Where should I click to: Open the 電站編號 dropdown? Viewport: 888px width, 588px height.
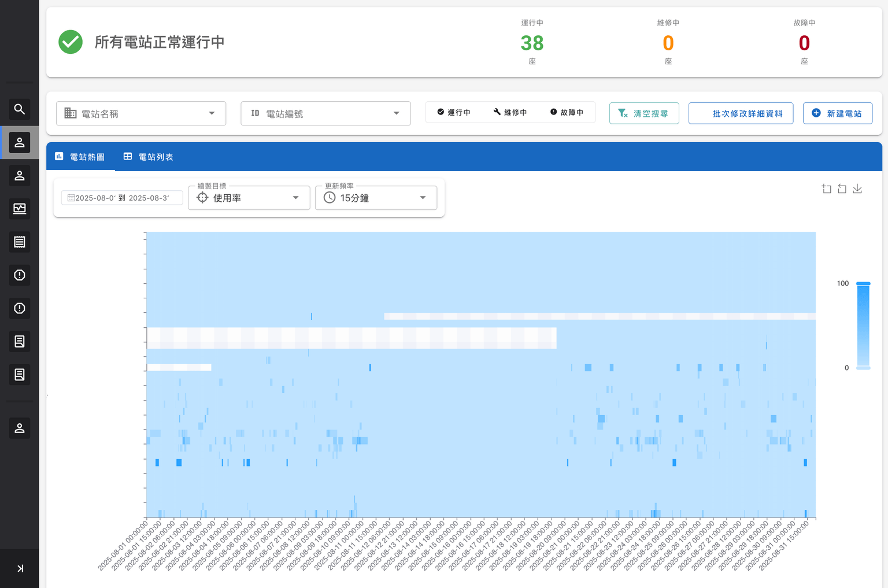coord(325,113)
